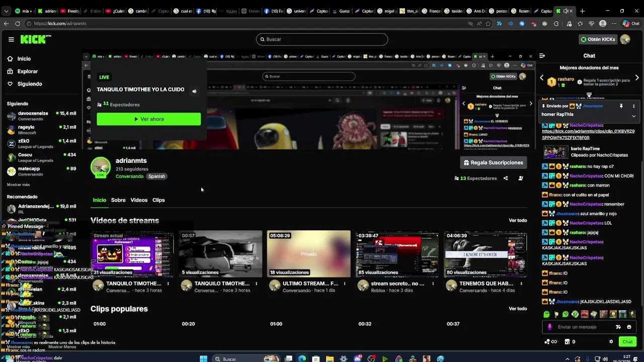Mute the stream preview audio

point(194,92)
